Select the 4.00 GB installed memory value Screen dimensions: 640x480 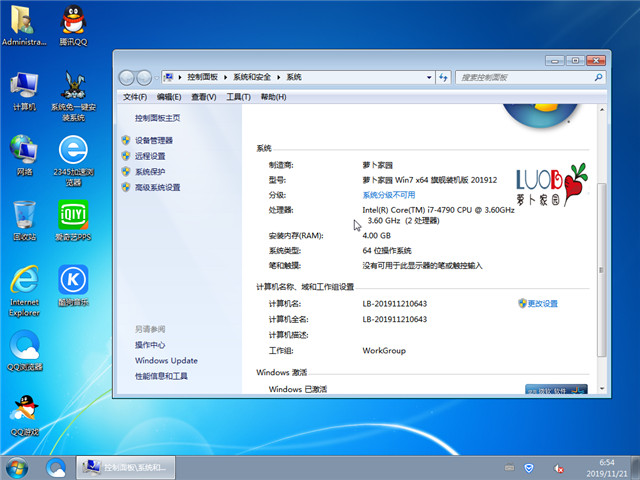pos(377,236)
